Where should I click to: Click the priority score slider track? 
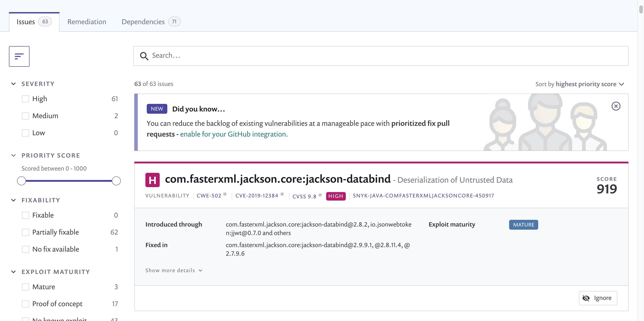69,181
